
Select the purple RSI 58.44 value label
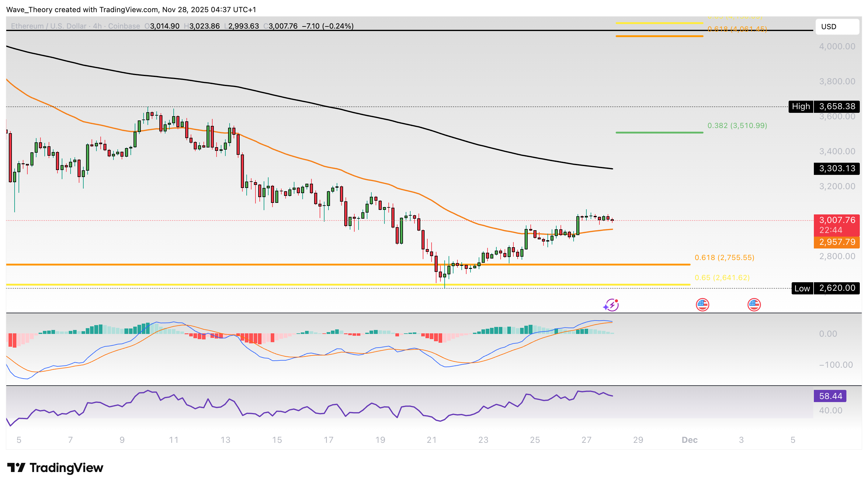coord(830,396)
